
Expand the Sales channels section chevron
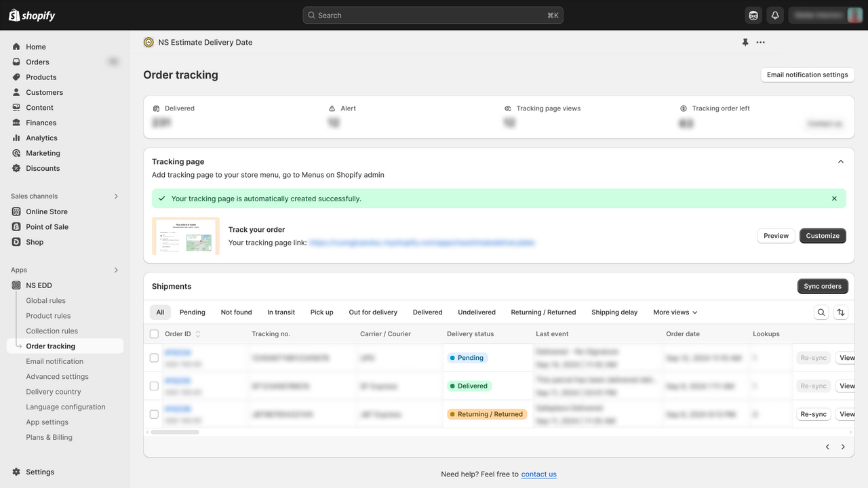116,196
